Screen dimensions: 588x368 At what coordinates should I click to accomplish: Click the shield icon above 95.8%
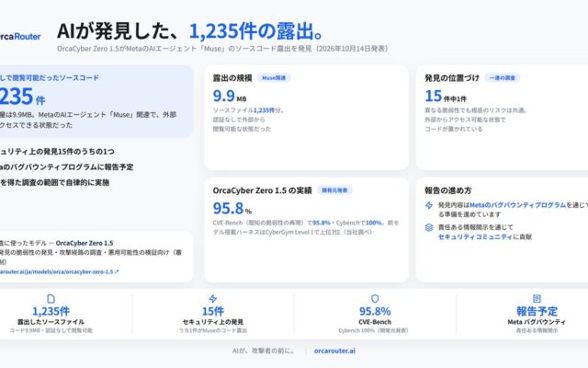click(x=375, y=298)
